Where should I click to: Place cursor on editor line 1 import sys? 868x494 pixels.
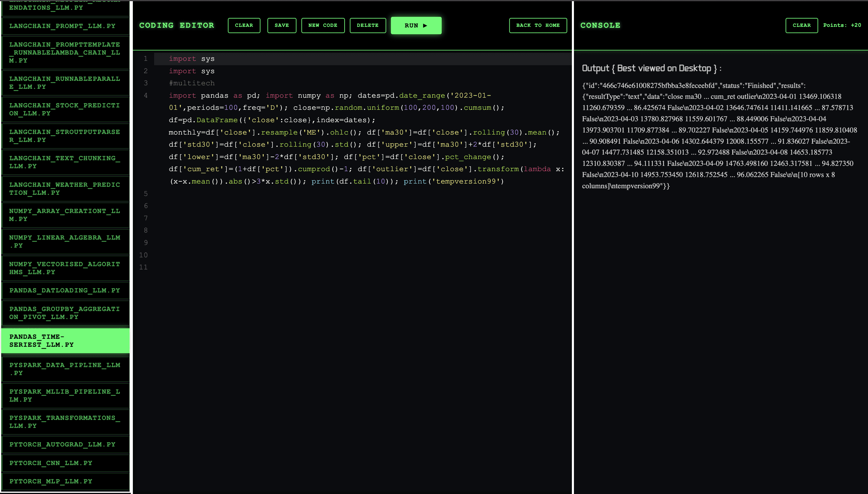point(192,59)
